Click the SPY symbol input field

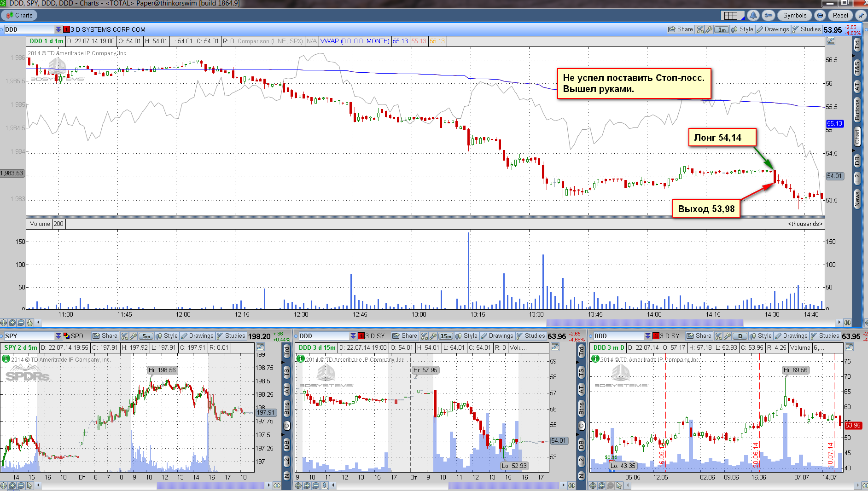coord(29,336)
